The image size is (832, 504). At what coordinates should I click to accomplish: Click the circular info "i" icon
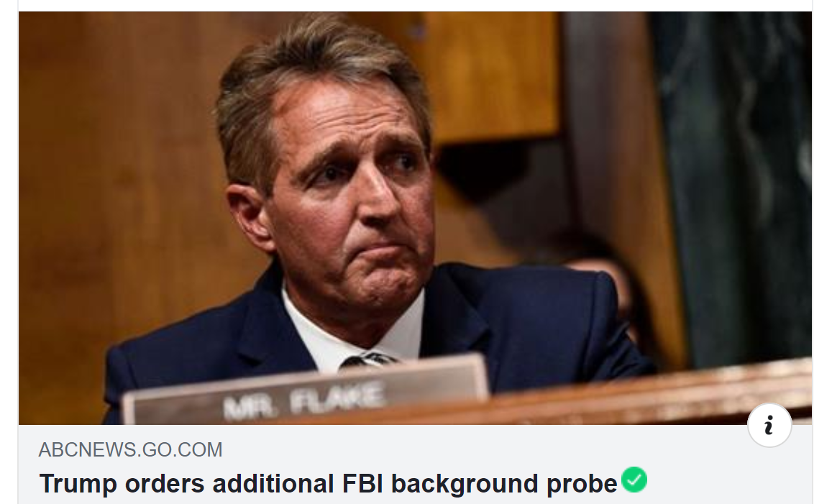click(x=769, y=425)
